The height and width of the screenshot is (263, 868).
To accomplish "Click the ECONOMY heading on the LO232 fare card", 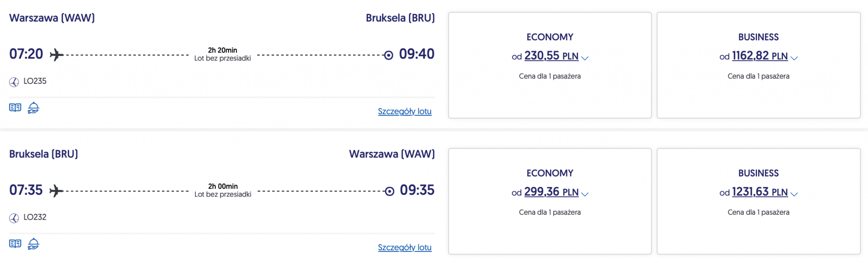I will pos(550,173).
